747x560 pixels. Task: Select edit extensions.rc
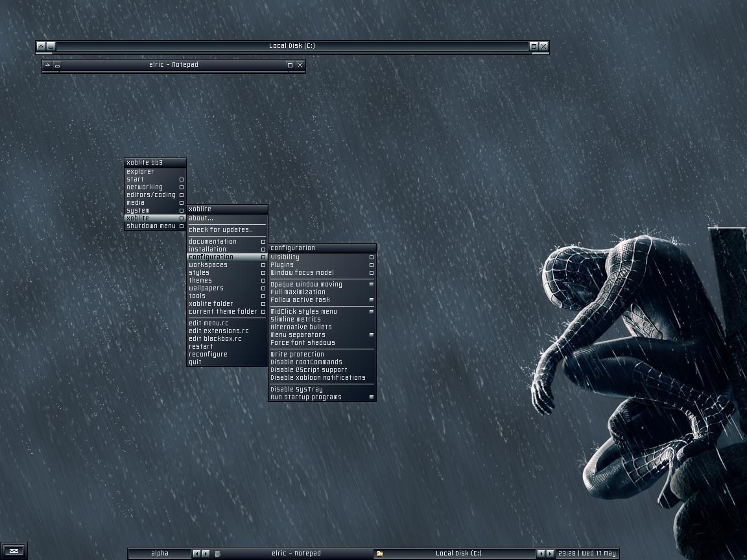point(227,331)
